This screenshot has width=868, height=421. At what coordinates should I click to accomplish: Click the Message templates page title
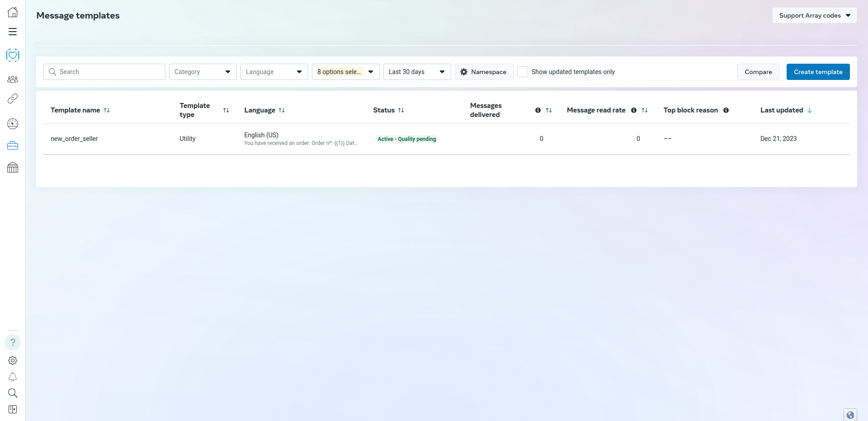[x=78, y=15]
